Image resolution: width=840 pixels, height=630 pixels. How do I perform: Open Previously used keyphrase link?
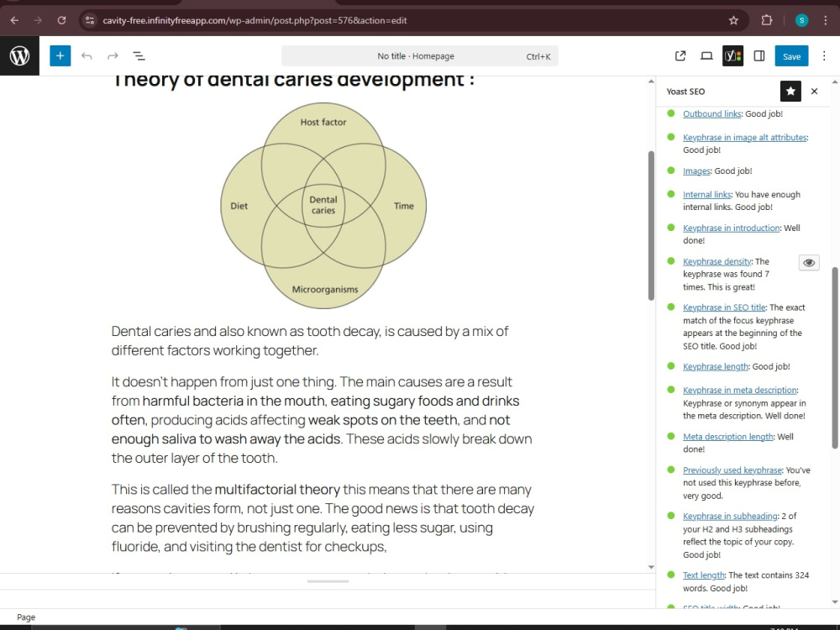point(732,470)
